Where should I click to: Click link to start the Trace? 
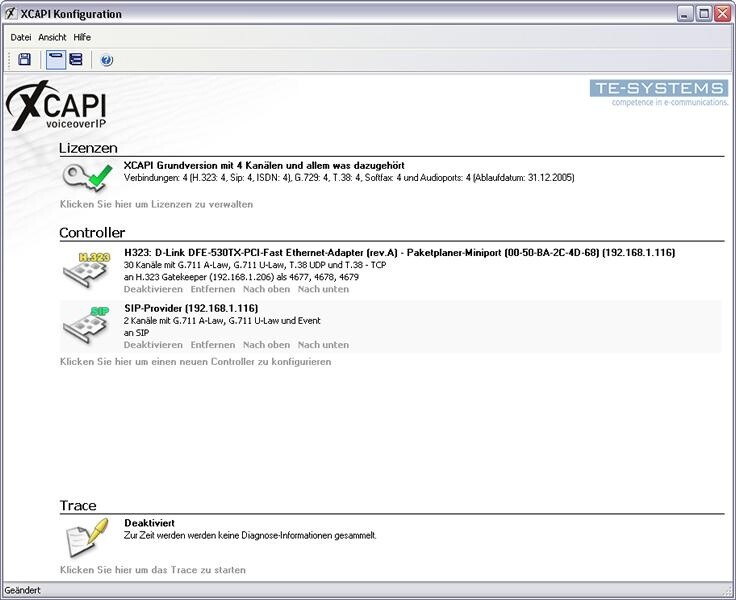(x=153, y=569)
